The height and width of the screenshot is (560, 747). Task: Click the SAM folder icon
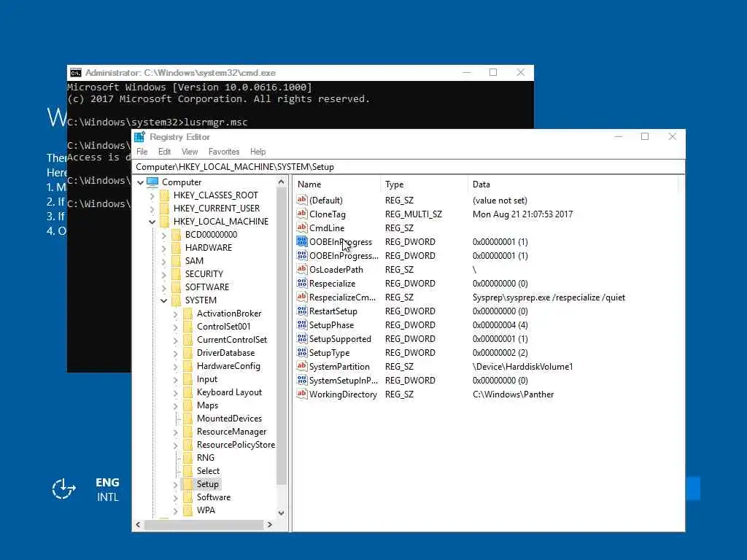(x=177, y=261)
